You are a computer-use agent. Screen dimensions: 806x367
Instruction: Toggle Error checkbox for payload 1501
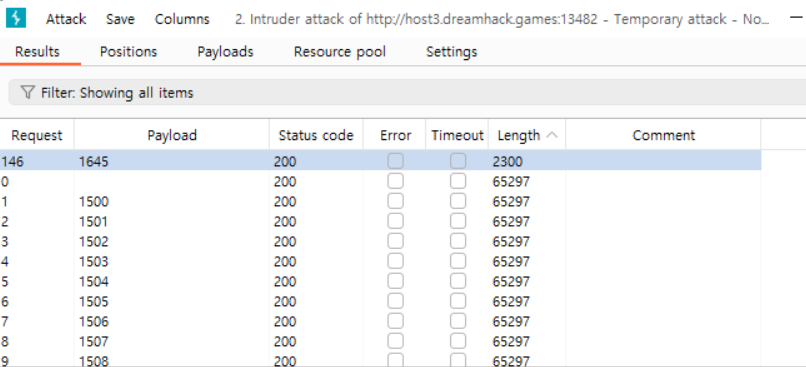click(395, 222)
